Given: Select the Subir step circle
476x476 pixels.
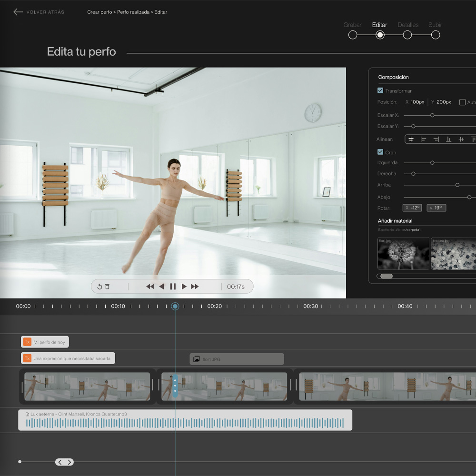Looking at the screenshot, I should (436, 35).
